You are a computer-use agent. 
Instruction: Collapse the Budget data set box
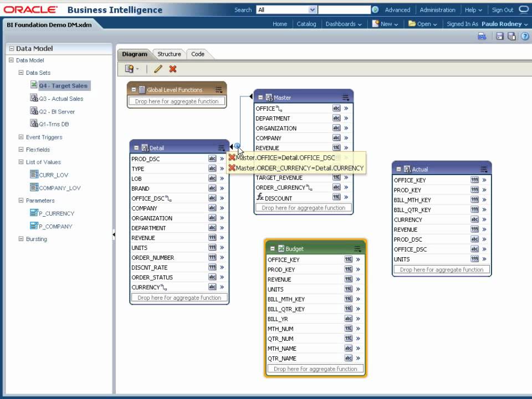click(x=272, y=249)
